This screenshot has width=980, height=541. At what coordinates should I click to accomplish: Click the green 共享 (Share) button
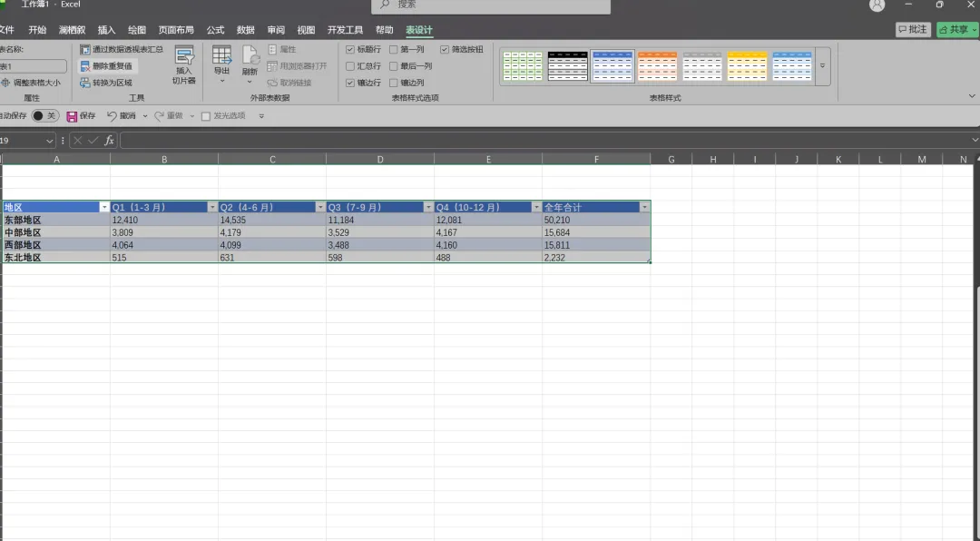coord(957,29)
